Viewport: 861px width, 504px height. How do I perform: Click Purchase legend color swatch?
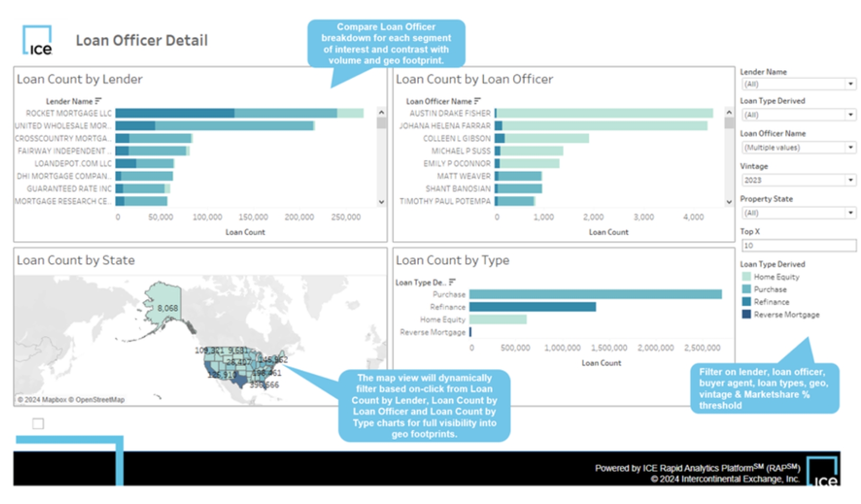coord(746,289)
